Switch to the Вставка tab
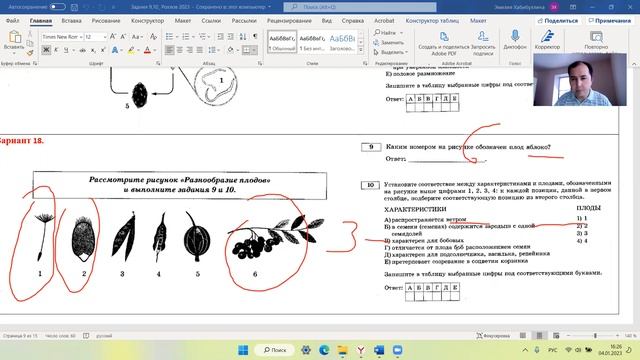This screenshot has width=640, height=360. [x=71, y=20]
